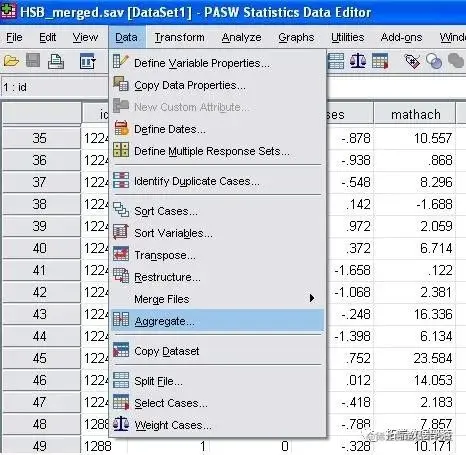Open the Utilities menu
The height and width of the screenshot is (455, 466).
point(347,37)
